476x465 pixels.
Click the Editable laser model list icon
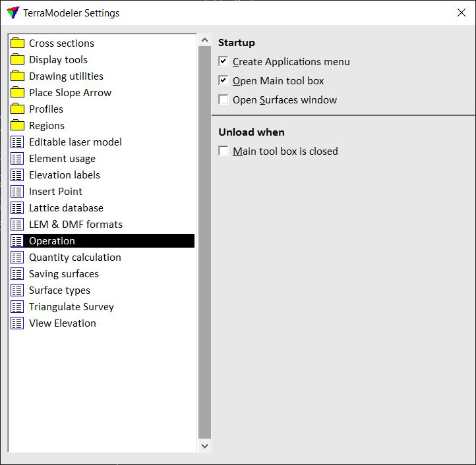(x=17, y=142)
